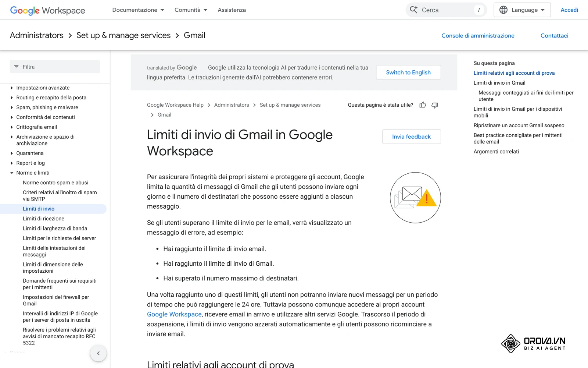This screenshot has width=588, height=368.
Task: Expand Conformità dei contenuti section
Action: click(x=12, y=117)
